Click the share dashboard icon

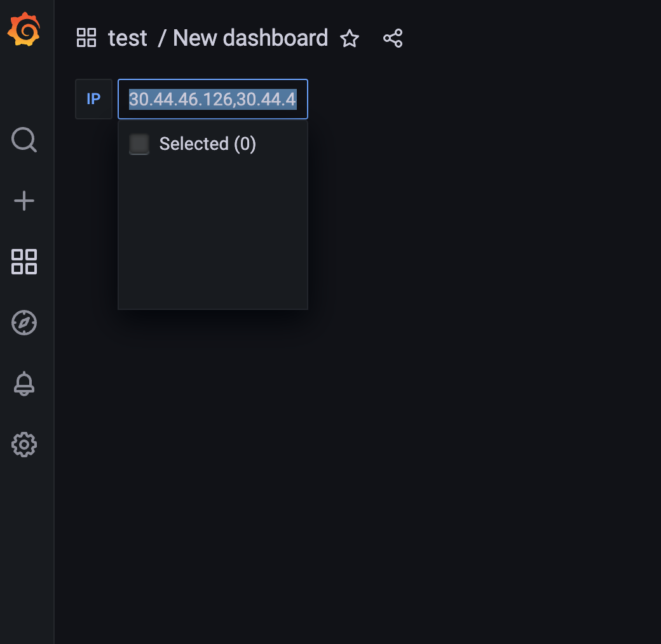point(393,38)
